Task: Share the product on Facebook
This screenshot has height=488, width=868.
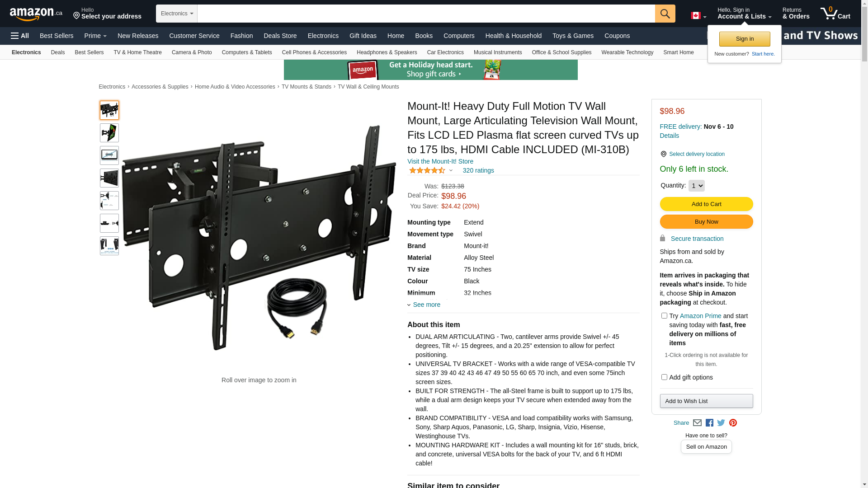Action: (709, 423)
